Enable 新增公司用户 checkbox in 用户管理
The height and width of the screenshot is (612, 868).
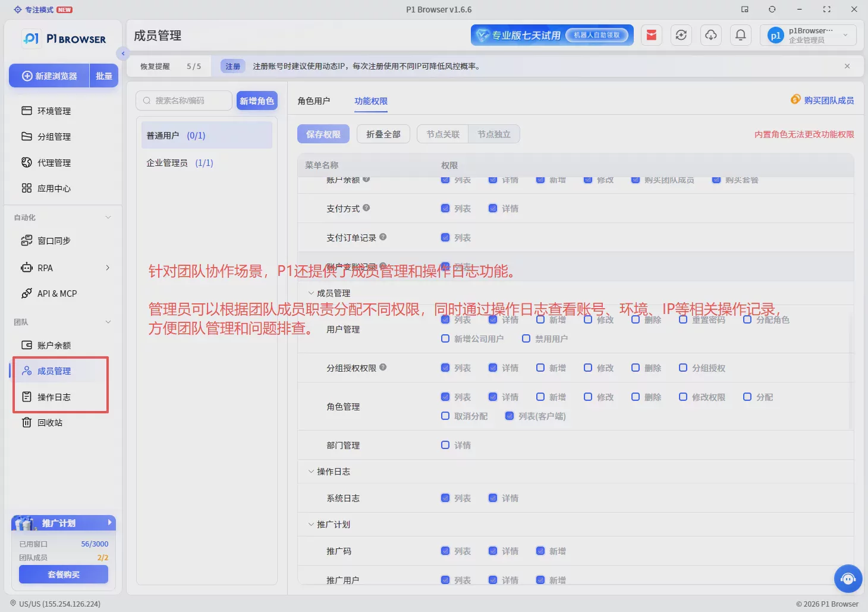(x=445, y=338)
